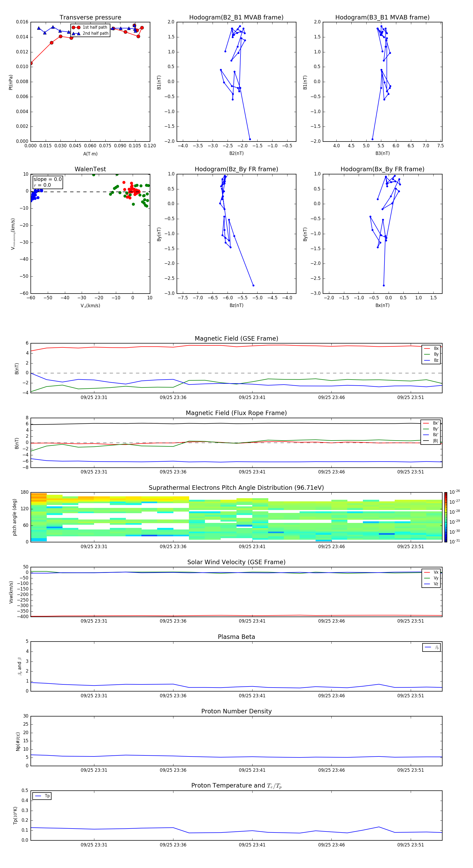This screenshot has height=868, width=473.
Task: Click the Plasma Beta panel title
Action: [236, 637]
